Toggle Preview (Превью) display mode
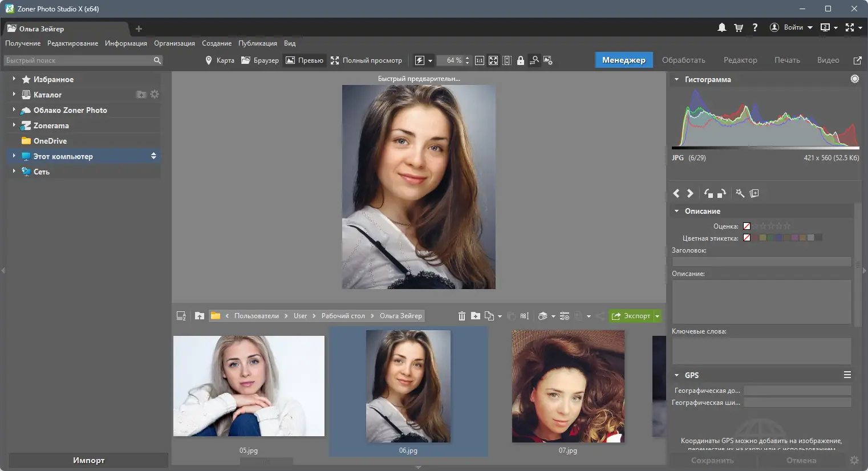 pyautogui.click(x=305, y=60)
